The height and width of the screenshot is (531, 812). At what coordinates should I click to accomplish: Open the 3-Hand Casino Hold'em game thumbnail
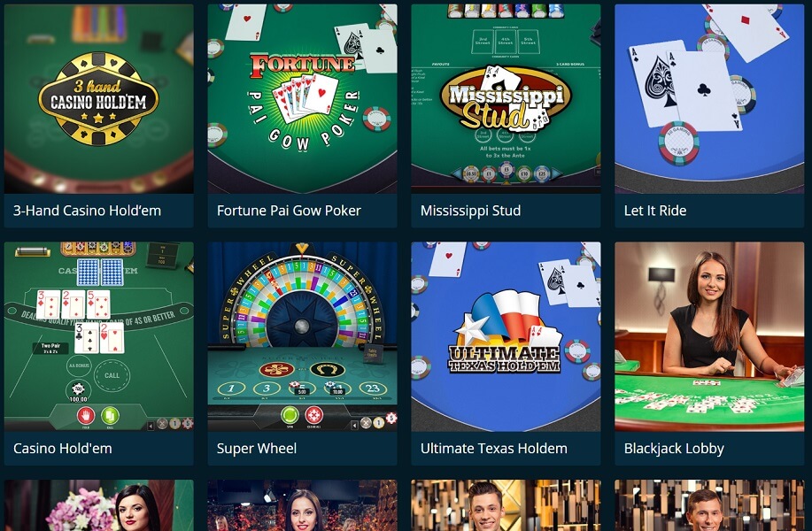pyautogui.click(x=99, y=99)
